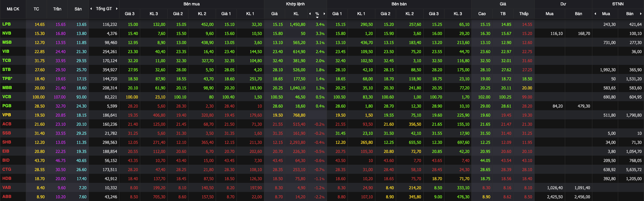Click right arrow beside % column header
This screenshot has width=644, height=201.
pos(324,14)
